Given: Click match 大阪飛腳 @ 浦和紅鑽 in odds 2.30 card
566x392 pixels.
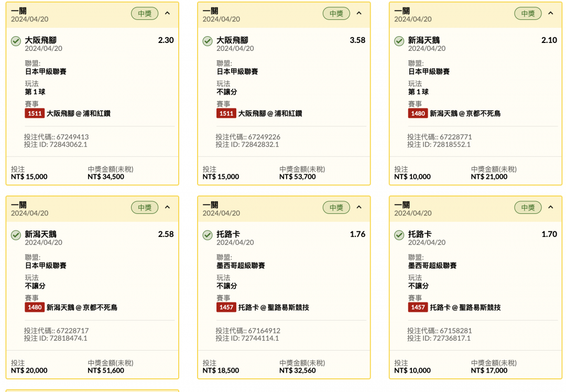Looking at the screenshot, I should click(79, 113).
